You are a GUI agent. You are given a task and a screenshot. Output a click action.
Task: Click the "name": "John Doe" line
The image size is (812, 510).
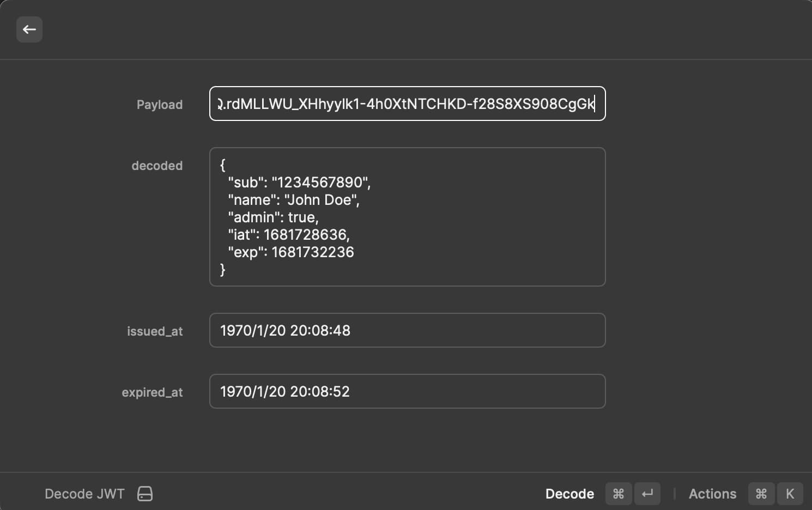coord(294,199)
